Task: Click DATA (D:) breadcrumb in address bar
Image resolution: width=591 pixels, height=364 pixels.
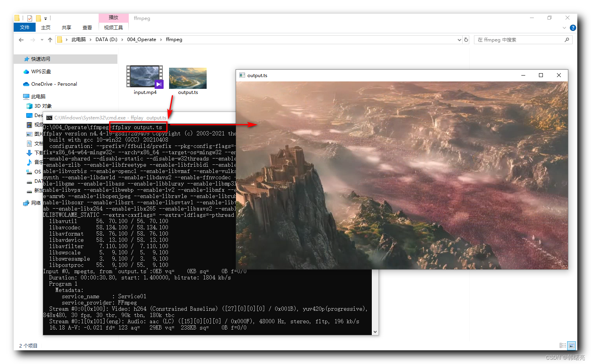Action: tap(106, 40)
